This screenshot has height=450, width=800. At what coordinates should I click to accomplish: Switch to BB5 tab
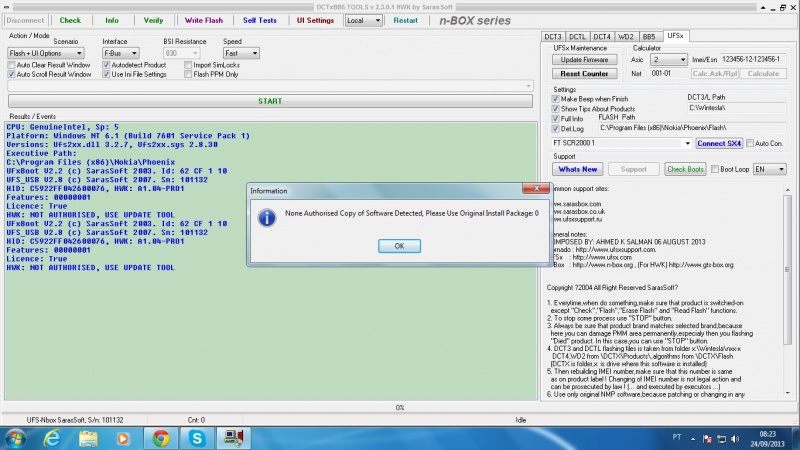pyautogui.click(x=649, y=37)
